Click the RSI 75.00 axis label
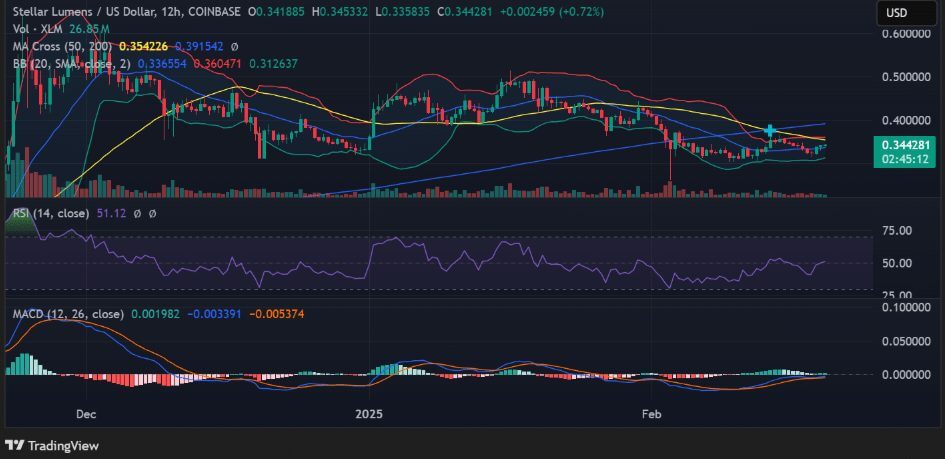The height and width of the screenshot is (459, 945). (897, 230)
